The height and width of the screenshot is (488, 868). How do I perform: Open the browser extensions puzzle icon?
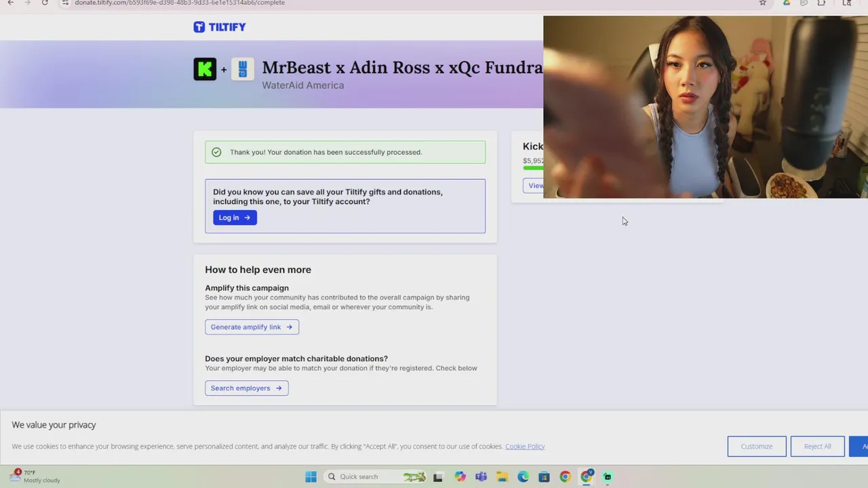(x=821, y=3)
